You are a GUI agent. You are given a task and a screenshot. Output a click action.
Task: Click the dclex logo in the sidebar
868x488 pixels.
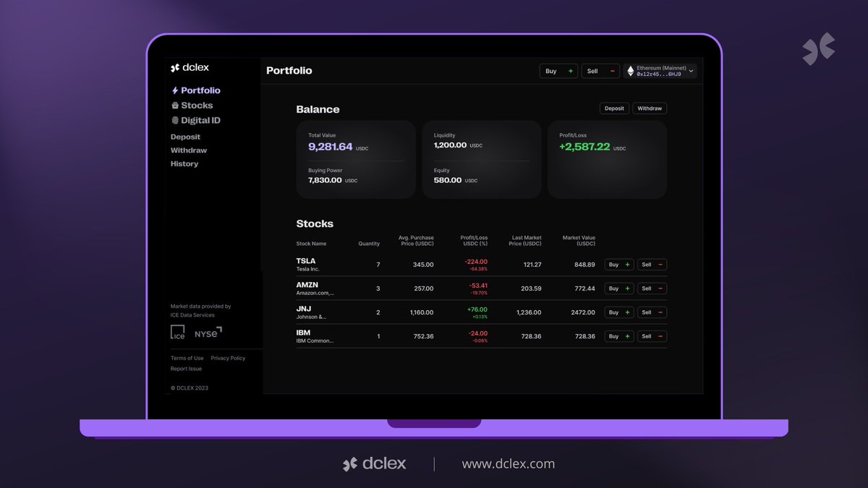(x=190, y=67)
